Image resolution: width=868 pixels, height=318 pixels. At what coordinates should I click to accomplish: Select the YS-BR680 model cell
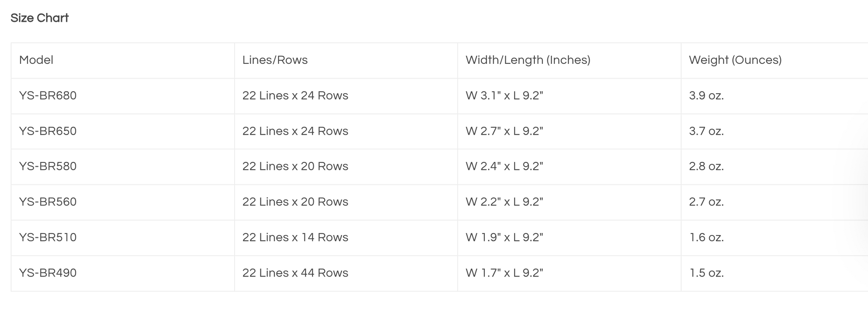(48, 95)
